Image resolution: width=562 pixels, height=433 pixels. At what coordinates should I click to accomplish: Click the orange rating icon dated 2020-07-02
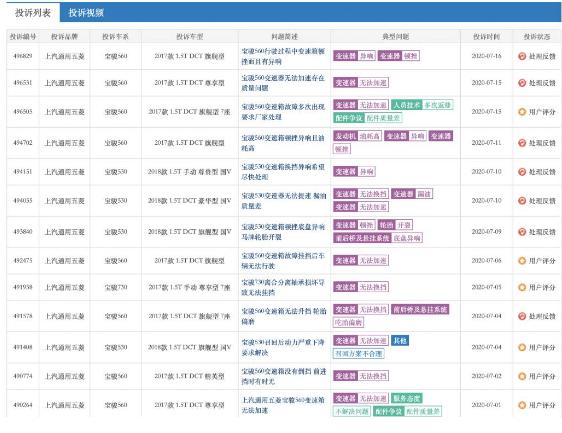(x=522, y=376)
